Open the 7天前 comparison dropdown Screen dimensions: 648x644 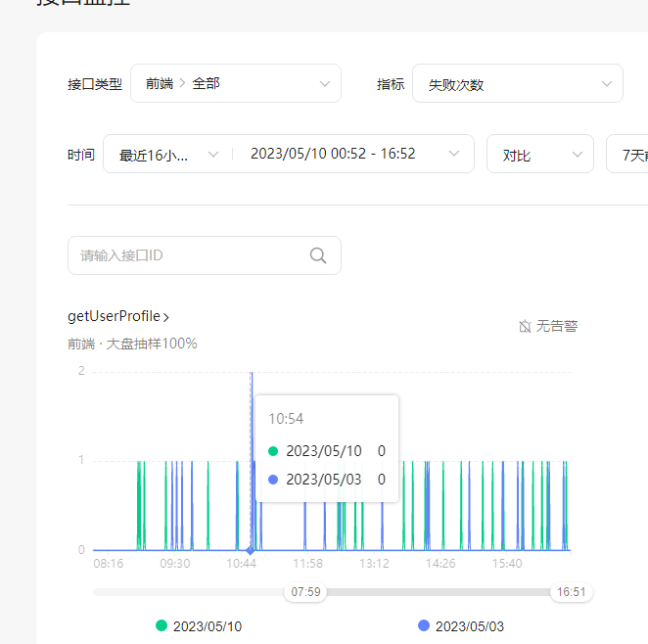point(627,154)
